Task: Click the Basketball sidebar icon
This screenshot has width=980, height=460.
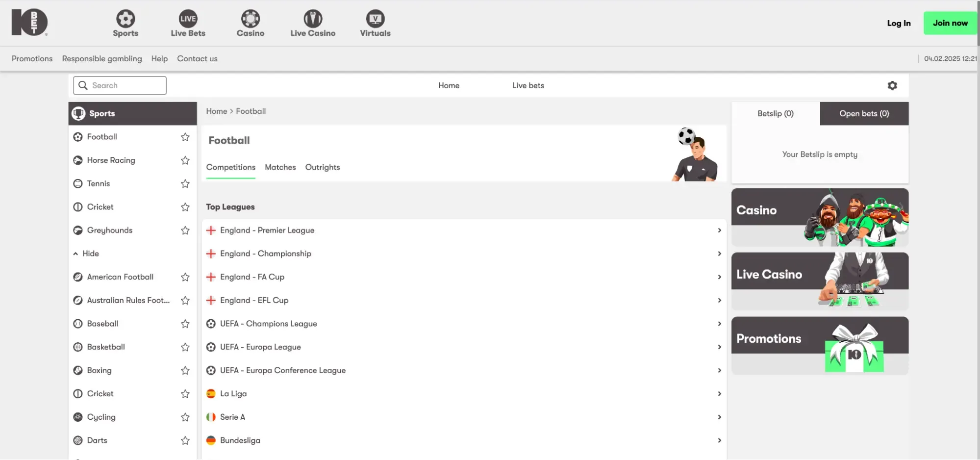Action: pos(78,347)
